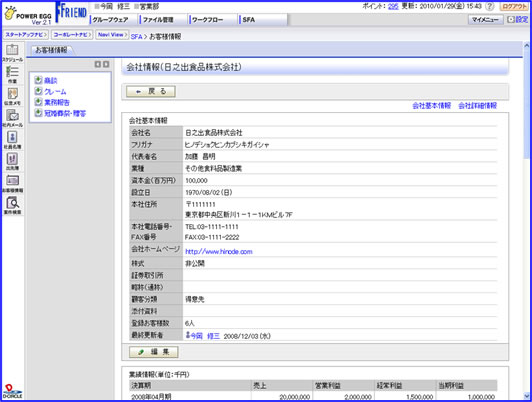This screenshot has width=532, height=402.
Task: Click the icon beside 業務報告 link
Action: click(38, 102)
